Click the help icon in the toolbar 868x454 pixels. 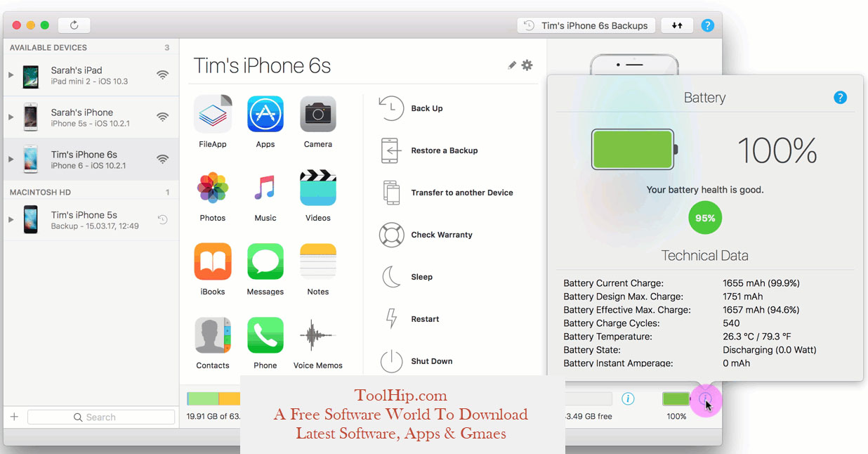(x=708, y=25)
